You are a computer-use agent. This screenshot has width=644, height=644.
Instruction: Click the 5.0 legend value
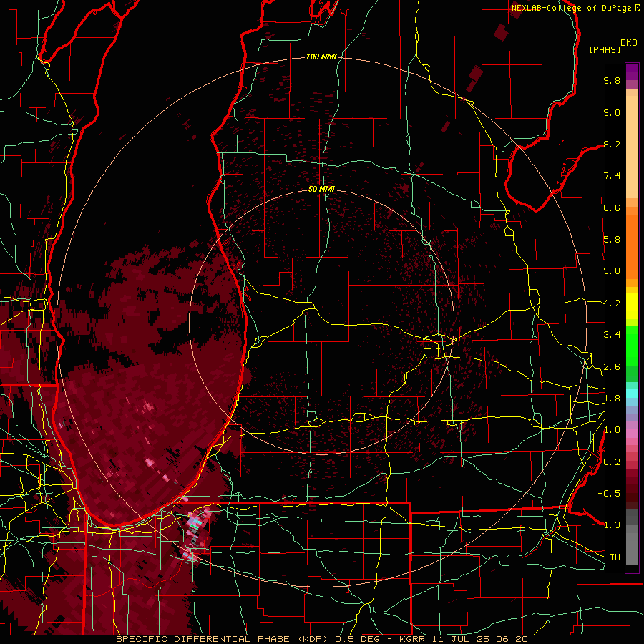coord(612,271)
